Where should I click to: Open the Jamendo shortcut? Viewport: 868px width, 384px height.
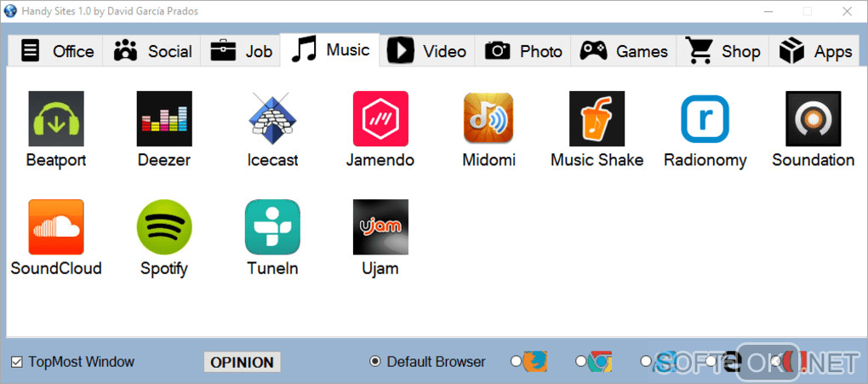(381, 118)
